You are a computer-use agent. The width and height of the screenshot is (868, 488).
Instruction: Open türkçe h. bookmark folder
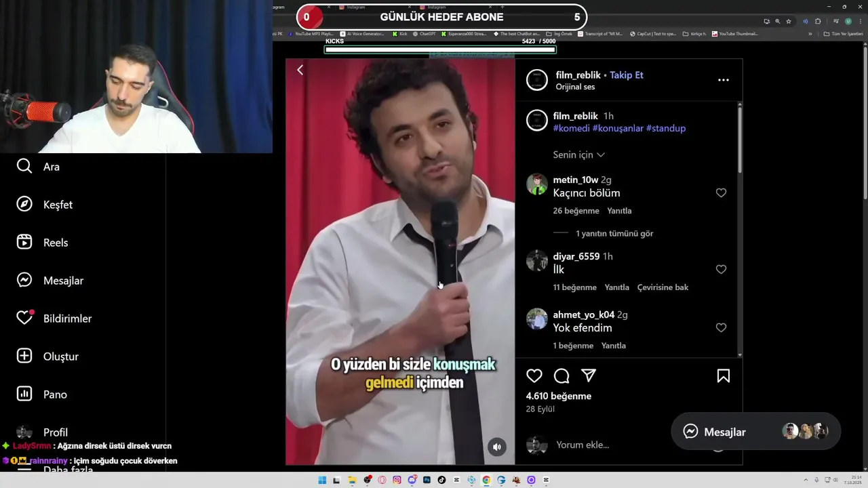click(x=694, y=33)
